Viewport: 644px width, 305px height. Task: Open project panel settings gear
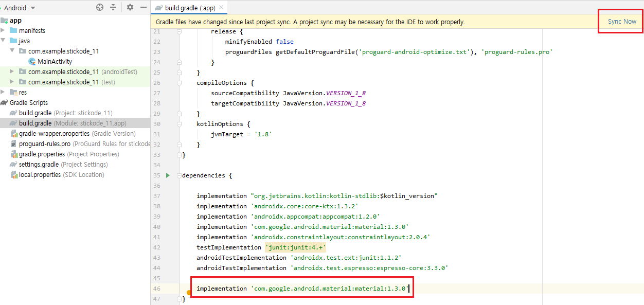coord(130,8)
